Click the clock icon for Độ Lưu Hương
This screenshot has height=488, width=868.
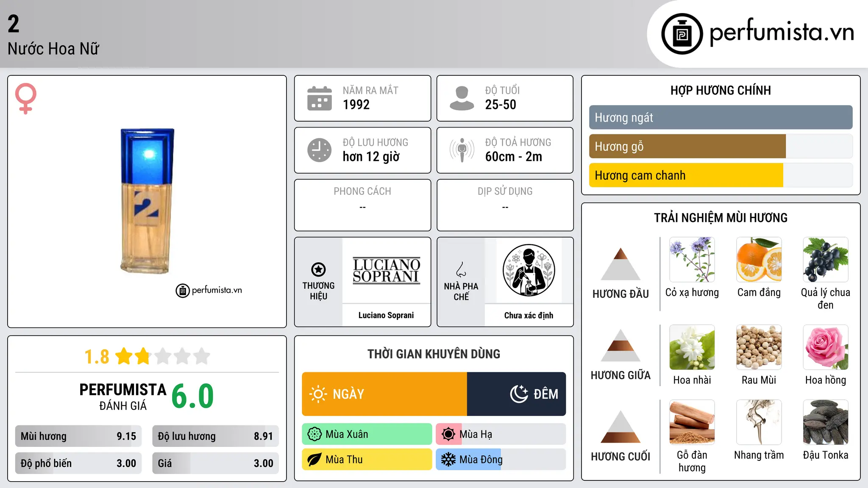pyautogui.click(x=320, y=150)
